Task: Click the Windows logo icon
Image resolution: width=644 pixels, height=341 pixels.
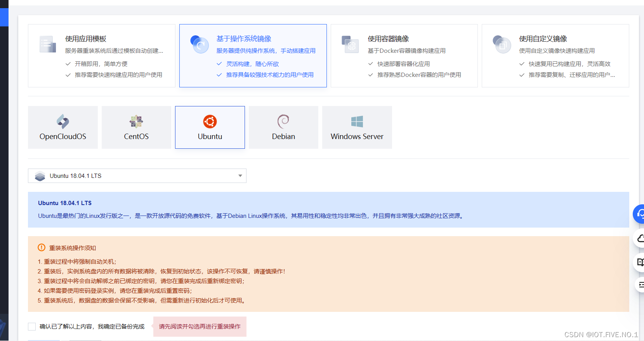Action: 357,122
